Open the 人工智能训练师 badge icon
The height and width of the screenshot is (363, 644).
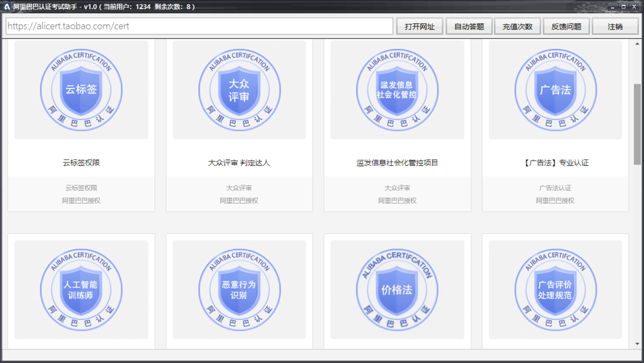tap(81, 289)
